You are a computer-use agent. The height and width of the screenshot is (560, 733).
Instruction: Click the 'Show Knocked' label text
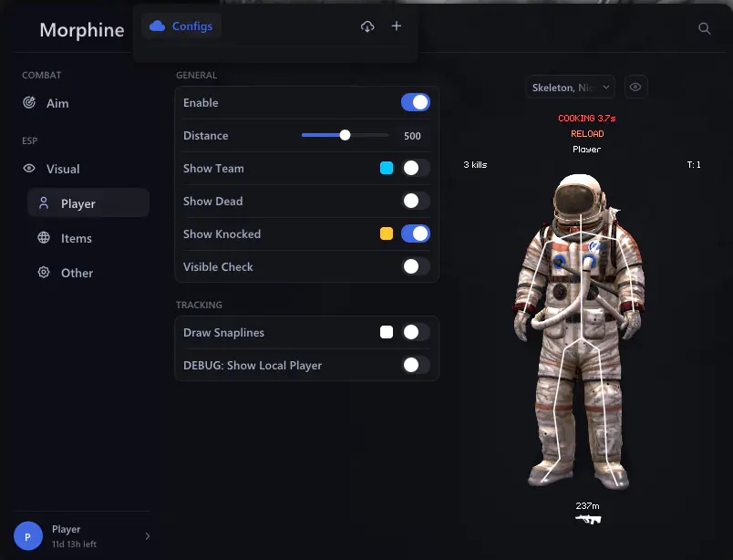click(222, 233)
